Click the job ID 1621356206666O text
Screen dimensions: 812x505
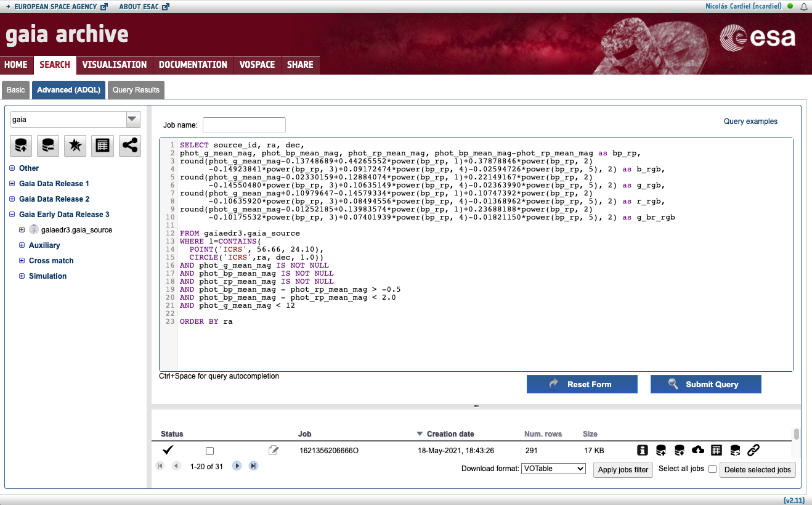329,451
